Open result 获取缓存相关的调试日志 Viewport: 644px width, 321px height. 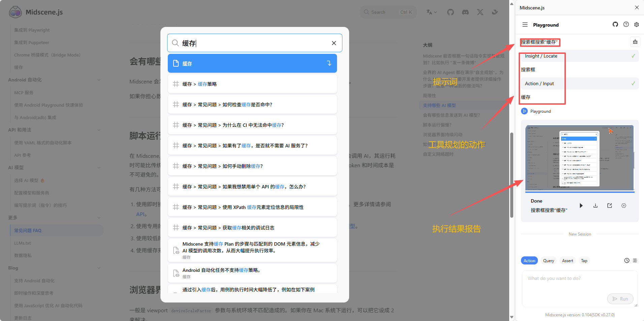click(x=252, y=228)
